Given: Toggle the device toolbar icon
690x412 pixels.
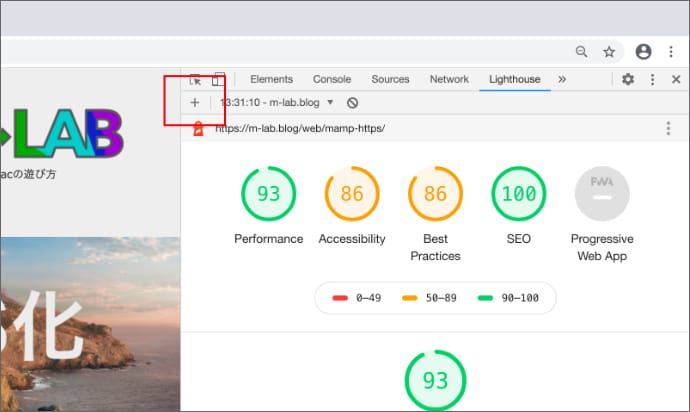Looking at the screenshot, I should point(218,79).
